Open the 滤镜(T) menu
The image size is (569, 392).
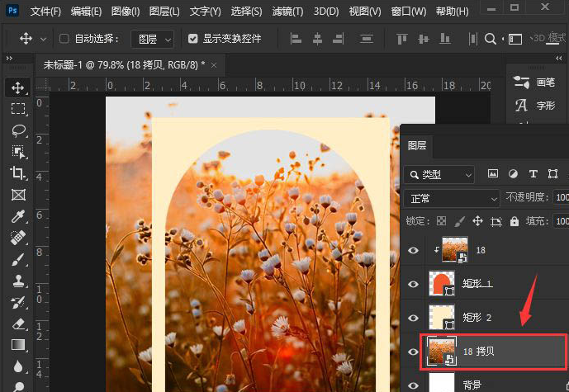(287, 12)
